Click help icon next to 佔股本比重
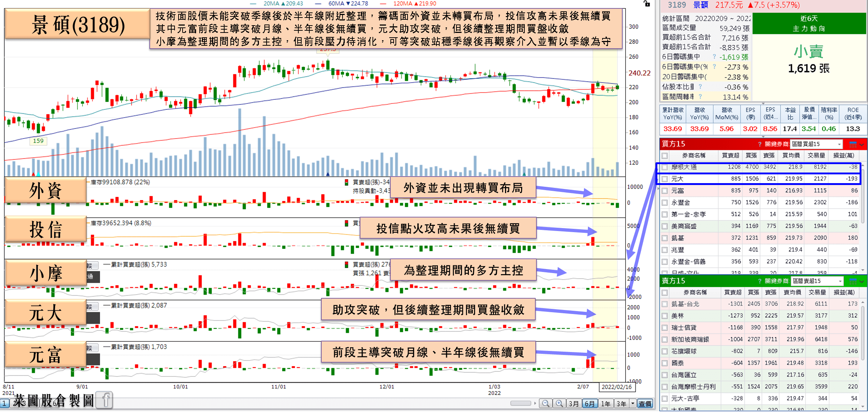This screenshot has width=868, height=420. click(700, 87)
